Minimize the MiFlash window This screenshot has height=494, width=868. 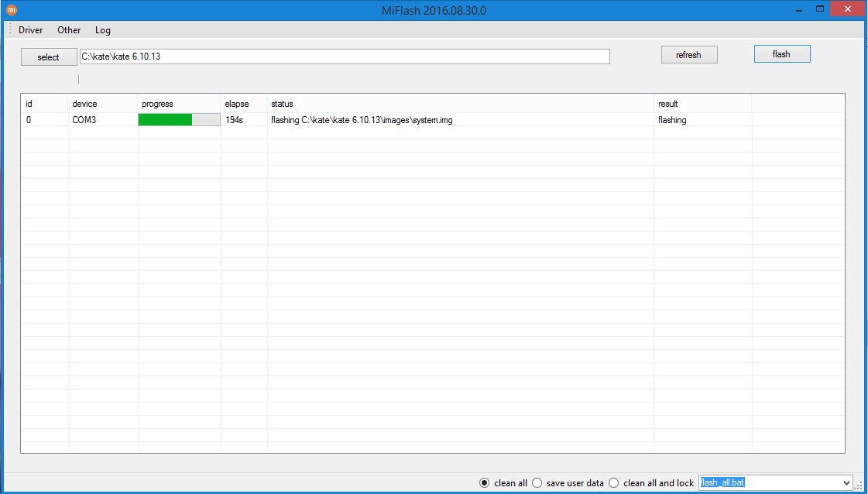coord(800,9)
